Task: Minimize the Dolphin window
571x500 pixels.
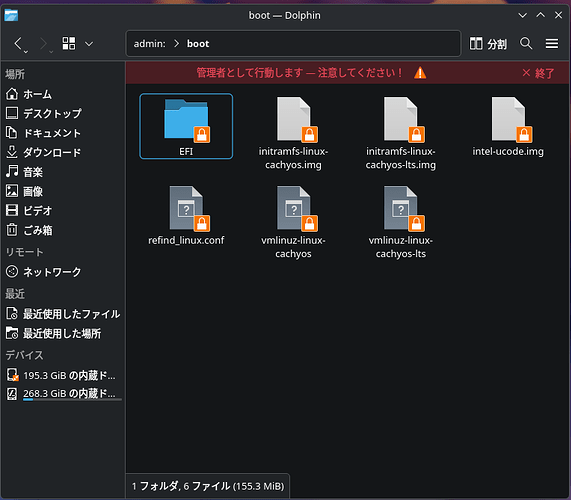Action: (522, 15)
